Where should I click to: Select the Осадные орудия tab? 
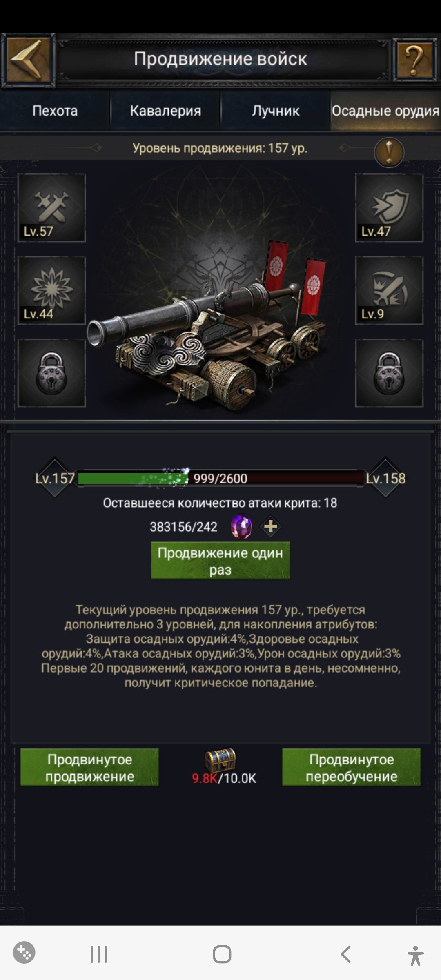point(385,111)
